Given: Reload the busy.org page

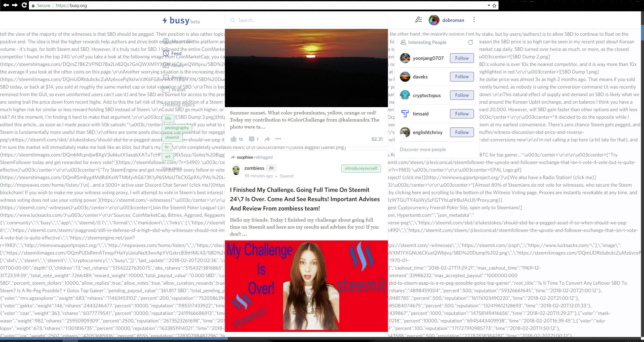Looking at the screenshot, I should [x=24, y=5].
